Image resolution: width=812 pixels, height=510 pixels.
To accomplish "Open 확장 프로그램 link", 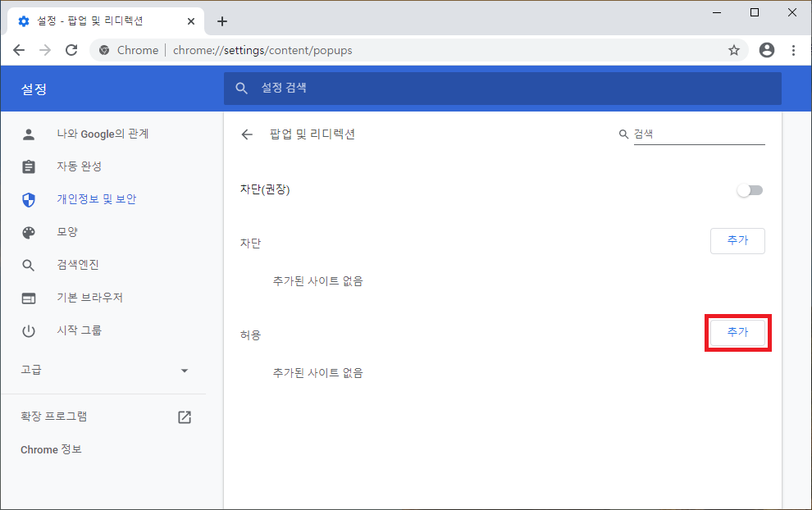I will point(54,417).
